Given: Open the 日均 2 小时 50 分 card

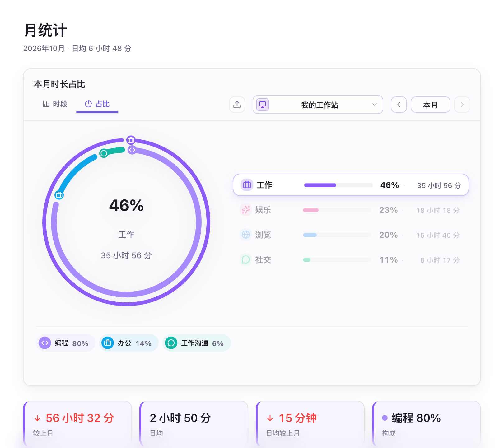Looking at the screenshot, I should pyautogui.click(x=194, y=424).
